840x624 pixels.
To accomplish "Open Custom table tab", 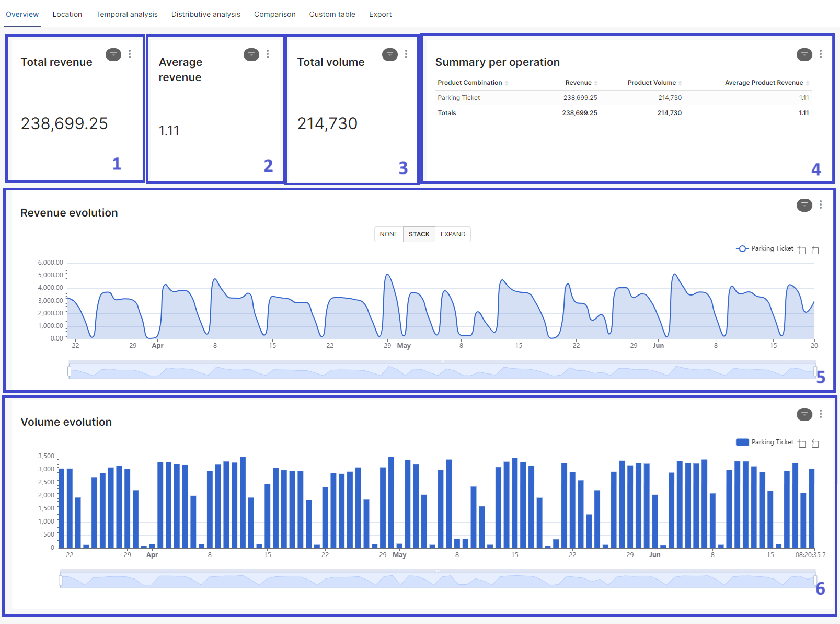I will [x=332, y=14].
